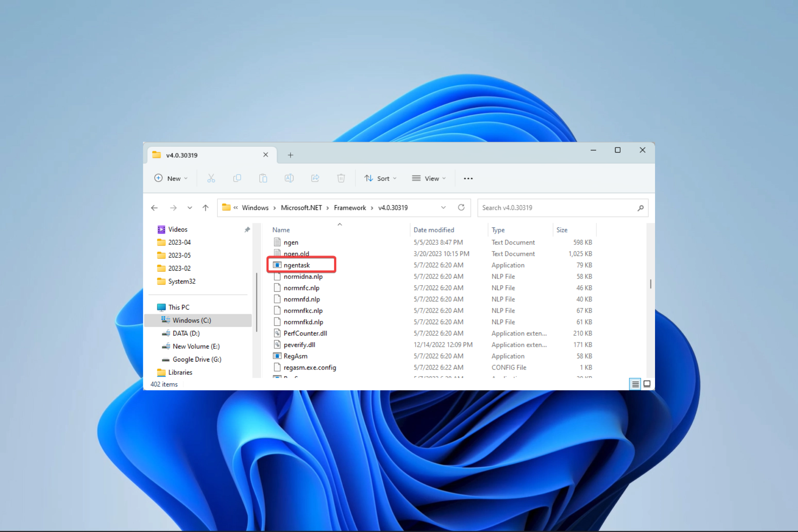Sort by the Date modified column header
The width and height of the screenshot is (798, 532).
433,230
